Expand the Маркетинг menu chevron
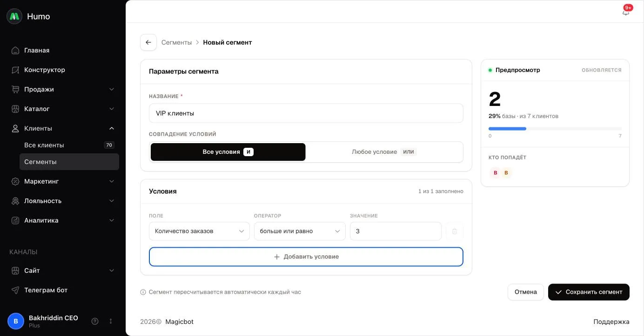 (112, 181)
